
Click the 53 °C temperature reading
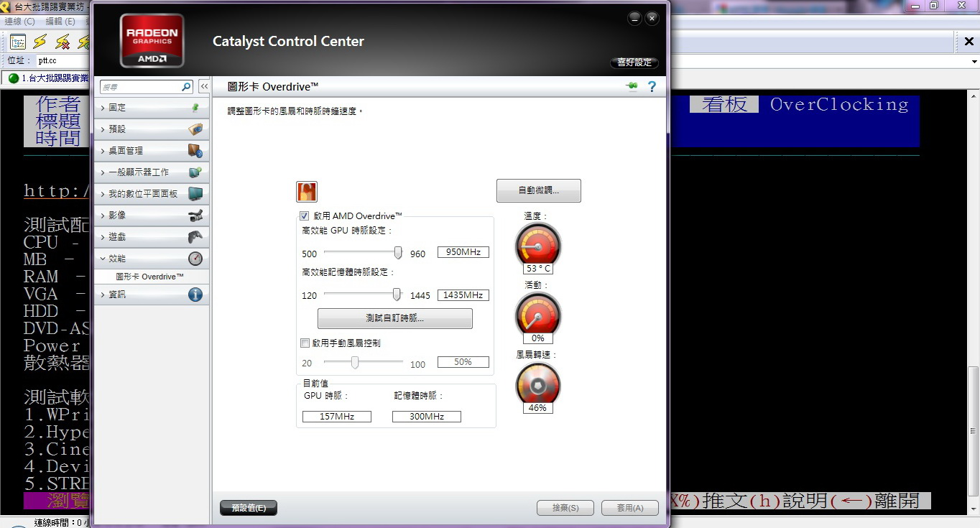click(538, 269)
